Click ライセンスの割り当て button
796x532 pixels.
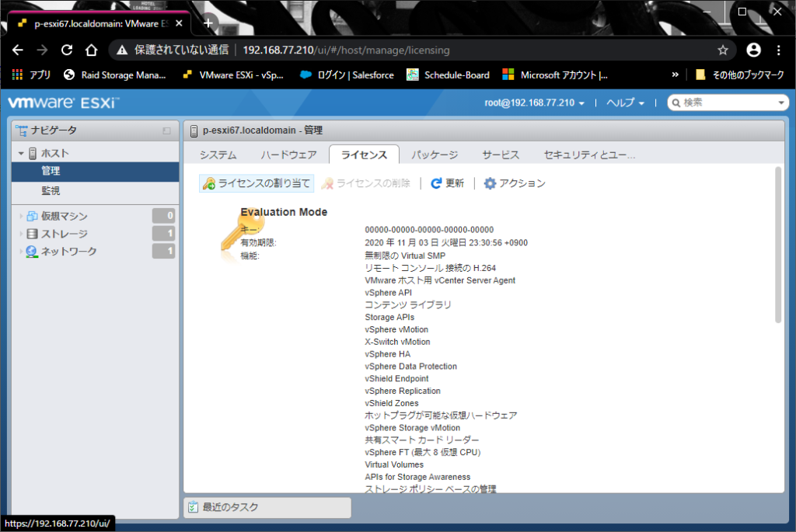[257, 183]
